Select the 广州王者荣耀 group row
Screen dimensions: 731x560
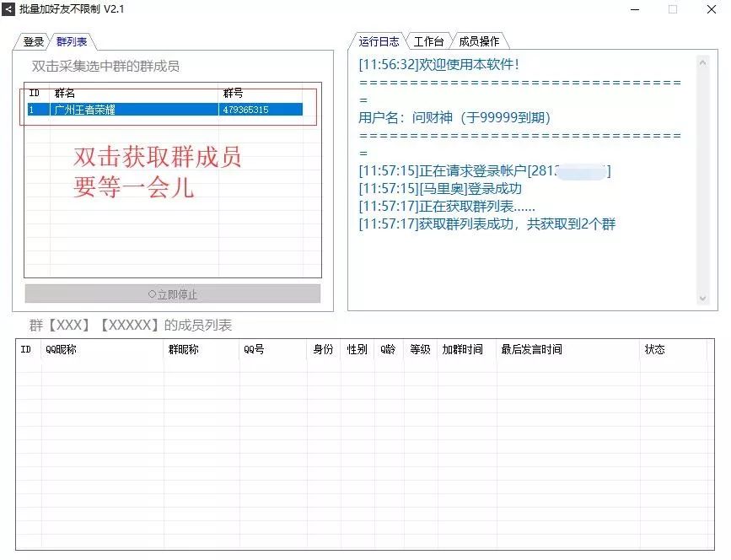pyautogui.click(x=126, y=109)
